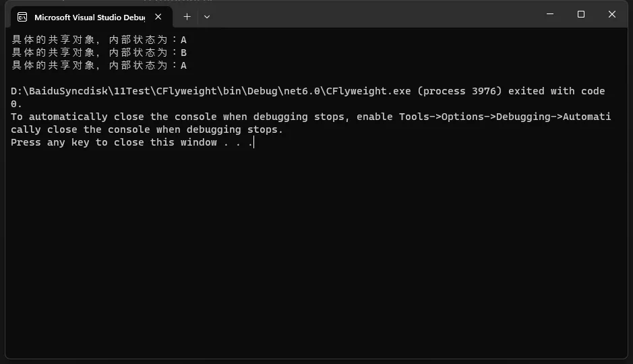Expand the new tab profile dropdown chevron

coord(207,17)
